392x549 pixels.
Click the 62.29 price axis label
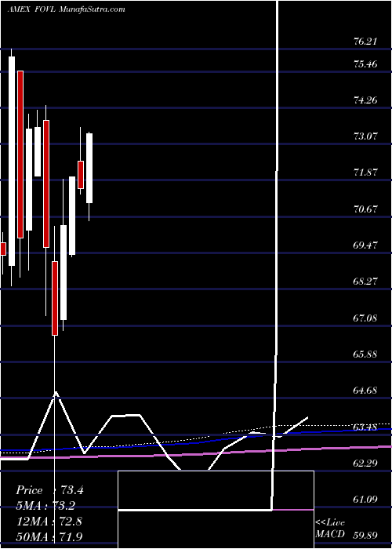[x=365, y=464]
